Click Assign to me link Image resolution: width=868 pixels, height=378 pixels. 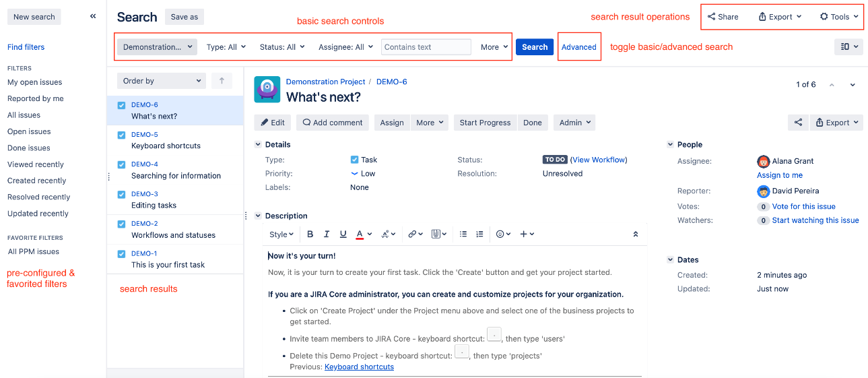pos(780,175)
